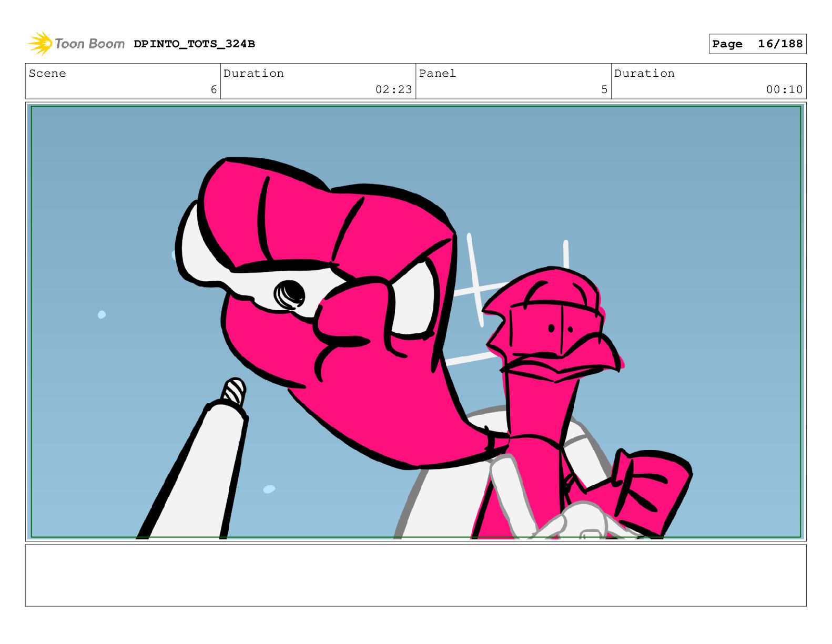Screen dimensions: 832x644
Task: Click the Toon Boom logo
Action: click(x=76, y=44)
